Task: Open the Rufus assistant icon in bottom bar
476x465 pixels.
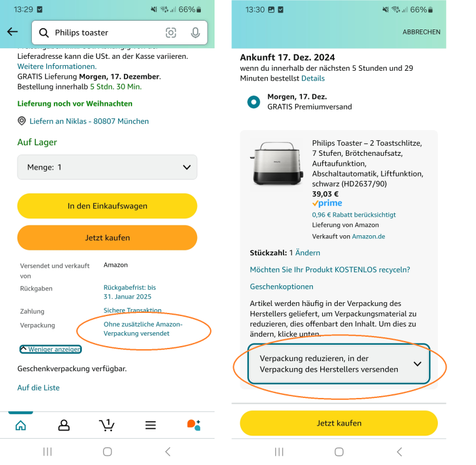Action: (x=194, y=425)
